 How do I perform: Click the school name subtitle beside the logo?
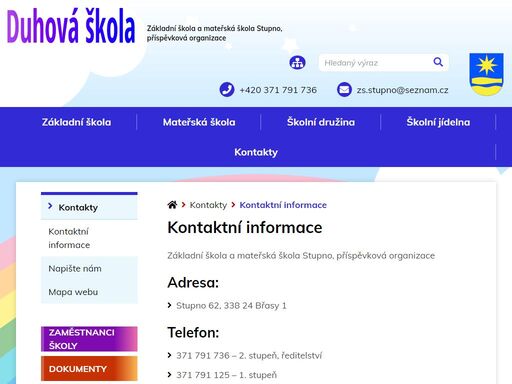214,33
